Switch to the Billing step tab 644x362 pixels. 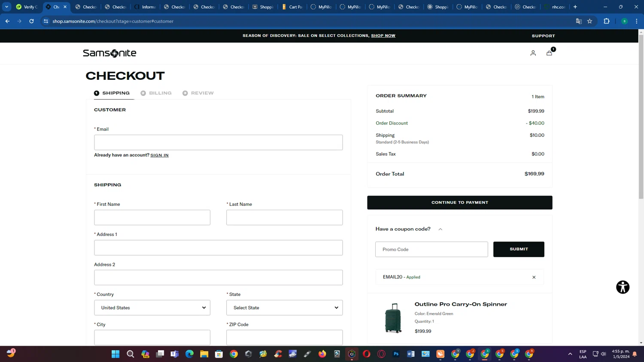(156, 93)
